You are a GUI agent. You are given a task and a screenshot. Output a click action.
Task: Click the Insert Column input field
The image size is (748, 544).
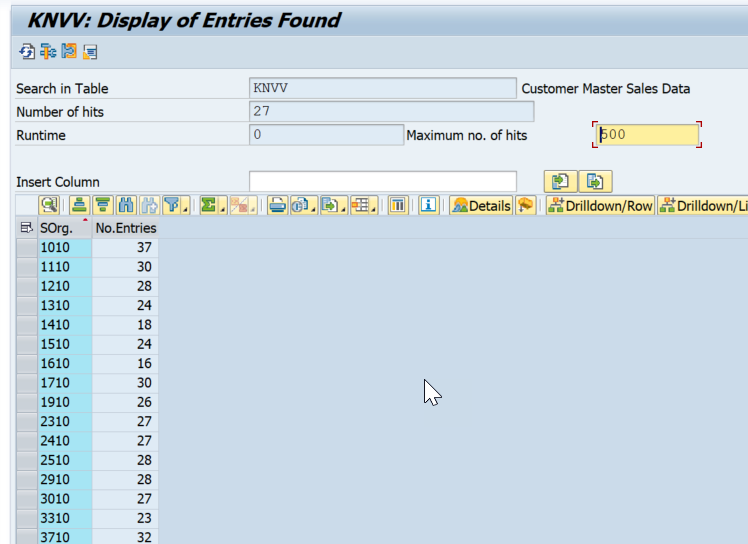382,181
